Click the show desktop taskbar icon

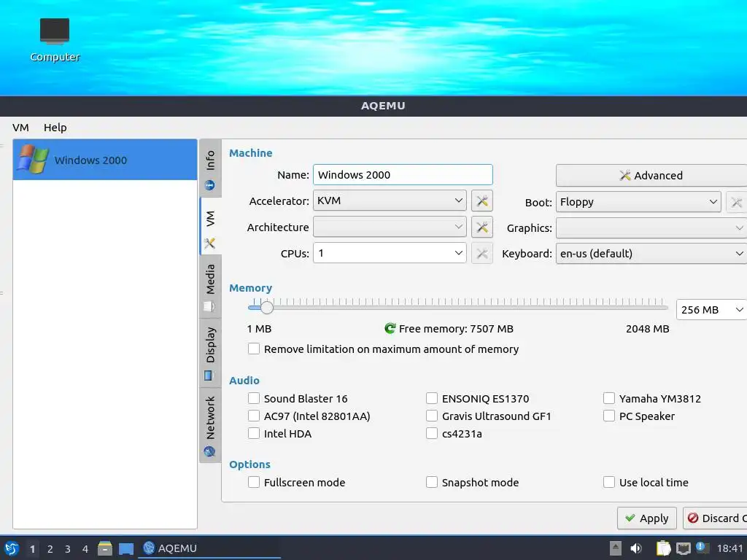tap(126, 549)
